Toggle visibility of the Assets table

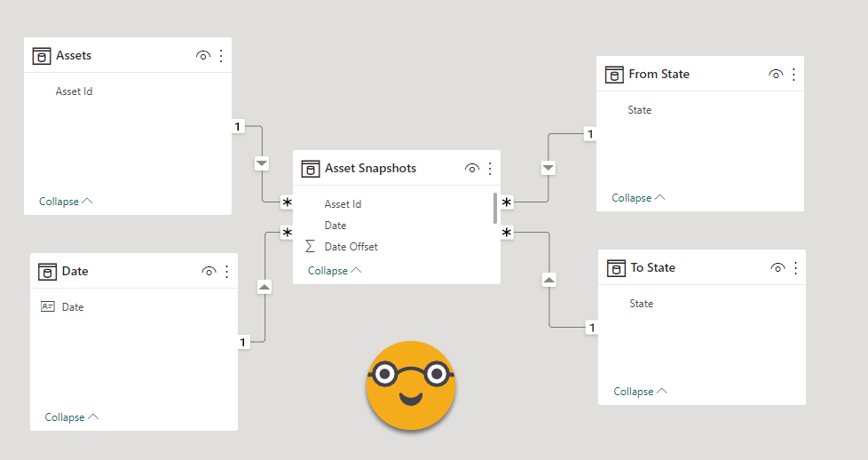203,56
